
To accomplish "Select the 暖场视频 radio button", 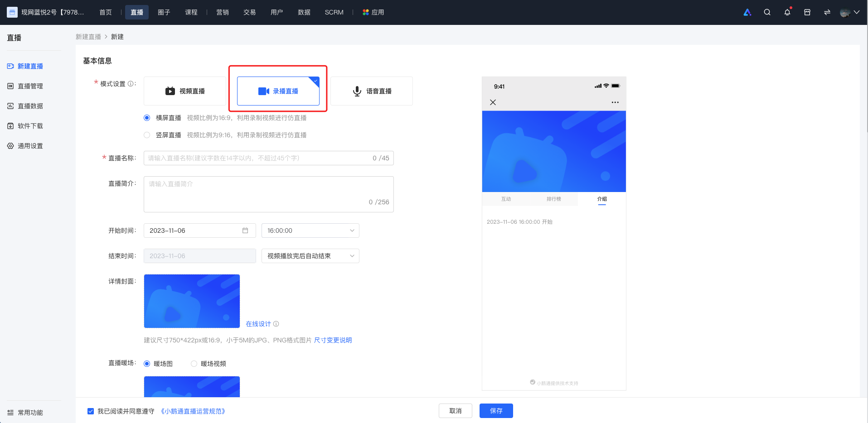I will click(x=194, y=364).
